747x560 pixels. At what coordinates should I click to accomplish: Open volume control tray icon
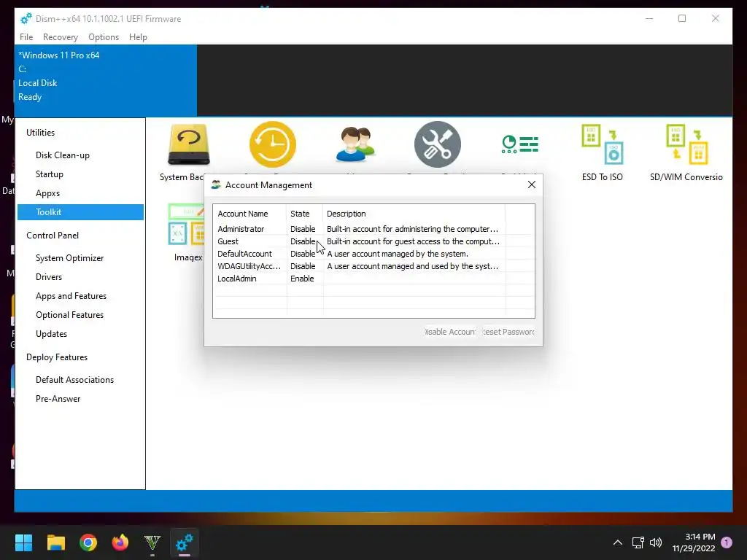pyautogui.click(x=656, y=542)
